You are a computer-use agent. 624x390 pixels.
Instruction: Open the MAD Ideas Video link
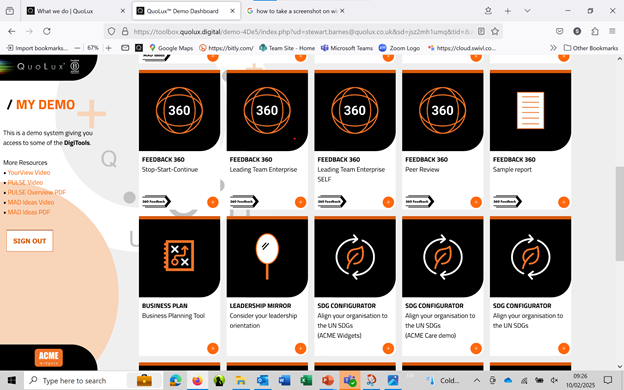coord(31,202)
